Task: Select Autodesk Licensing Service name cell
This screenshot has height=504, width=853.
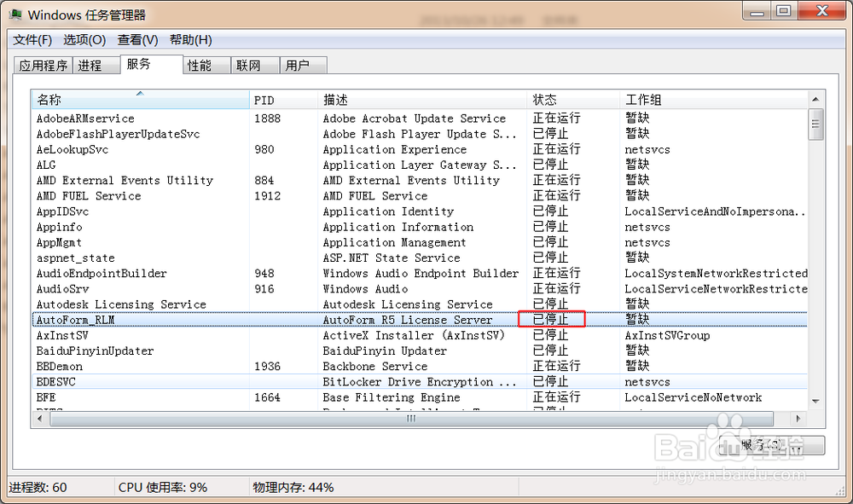Action: (x=121, y=304)
